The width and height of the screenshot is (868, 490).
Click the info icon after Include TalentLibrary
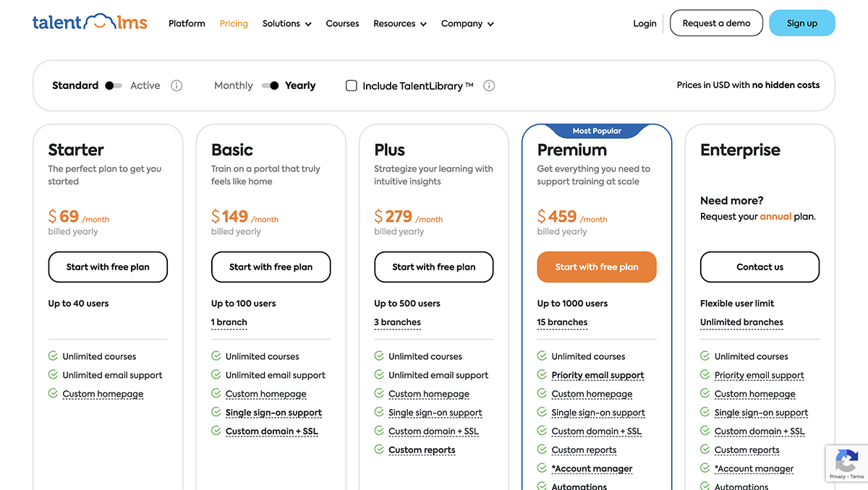click(489, 85)
